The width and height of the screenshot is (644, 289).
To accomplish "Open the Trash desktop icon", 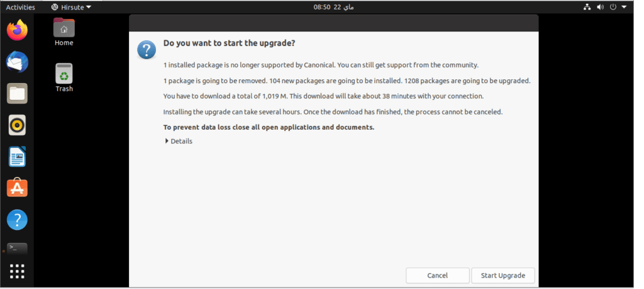I will tap(64, 77).
